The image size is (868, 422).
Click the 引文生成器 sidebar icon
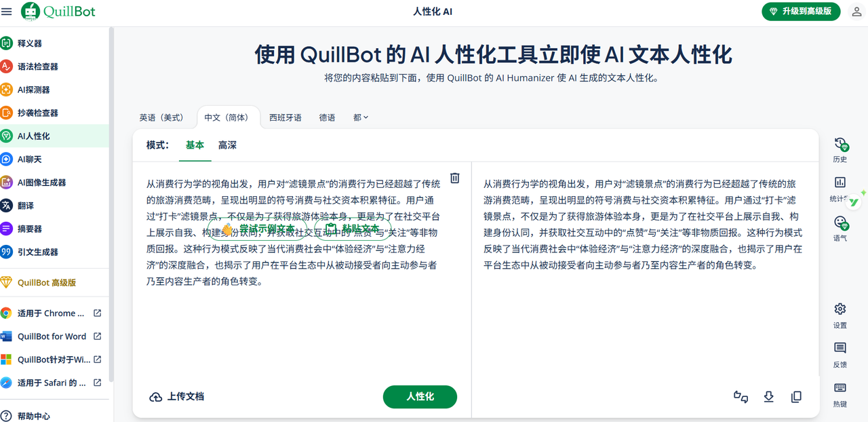pos(6,252)
